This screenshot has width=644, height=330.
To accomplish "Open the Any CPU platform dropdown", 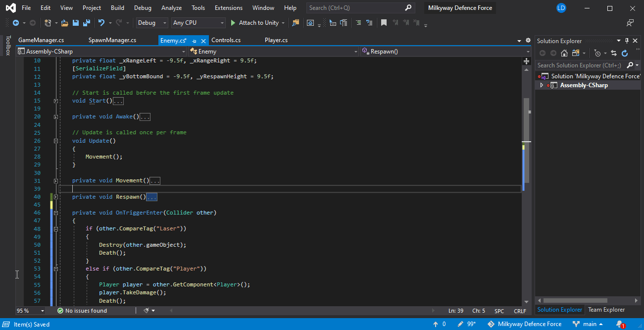I will click(x=198, y=23).
